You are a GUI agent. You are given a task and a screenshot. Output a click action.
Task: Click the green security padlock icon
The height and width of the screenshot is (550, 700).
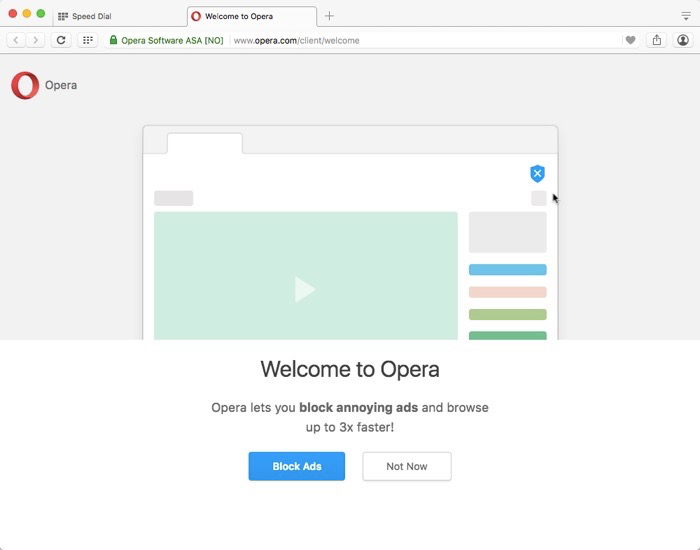(113, 40)
